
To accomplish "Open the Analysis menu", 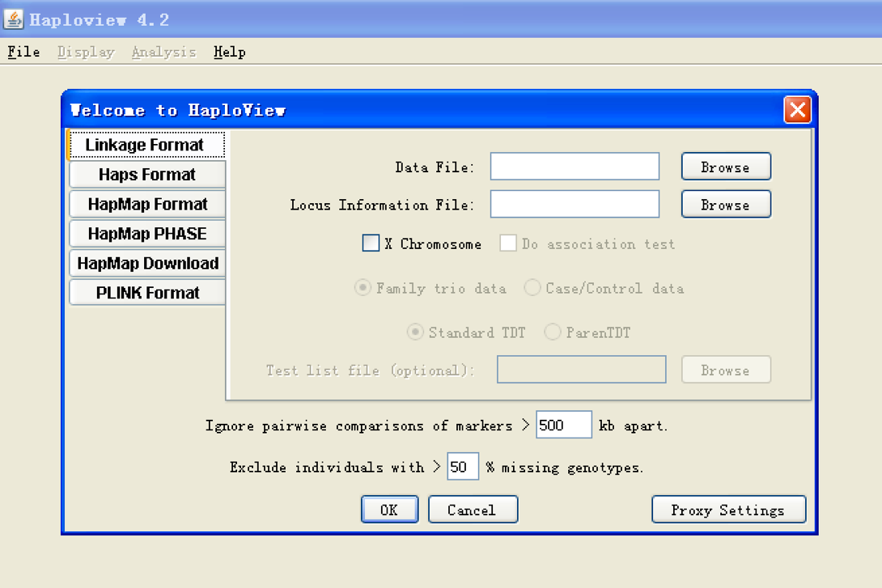I will (163, 52).
